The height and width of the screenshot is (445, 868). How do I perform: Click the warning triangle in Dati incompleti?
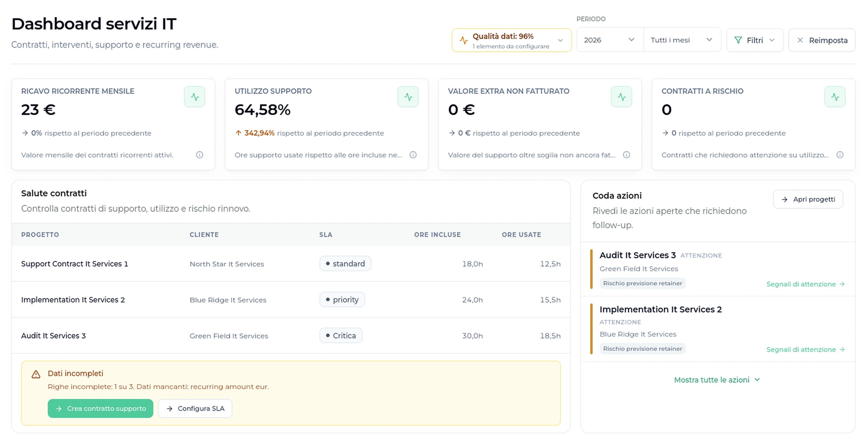click(36, 374)
